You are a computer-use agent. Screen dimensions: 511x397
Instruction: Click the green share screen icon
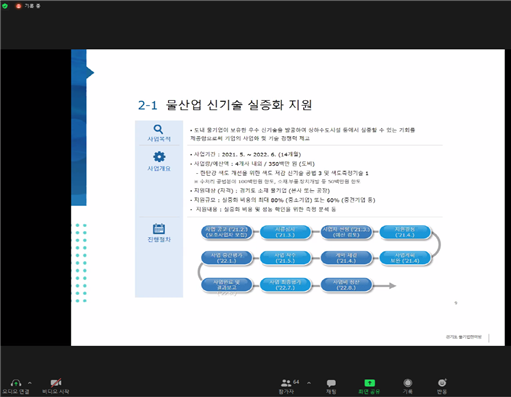coord(369,383)
